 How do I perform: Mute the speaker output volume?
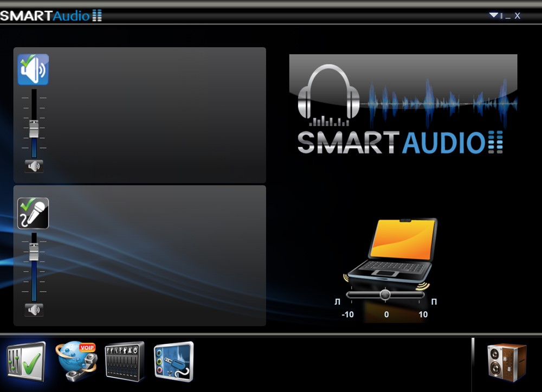point(34,166)
